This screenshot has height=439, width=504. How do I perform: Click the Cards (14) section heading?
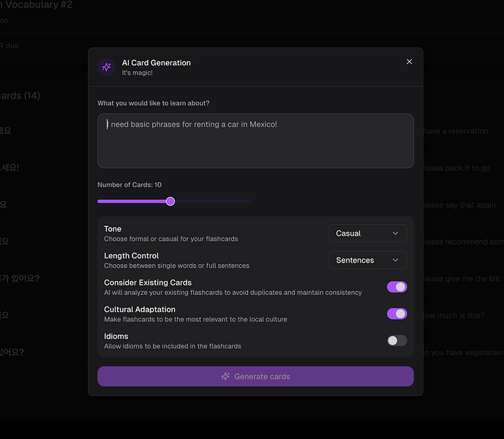click(x=20, y=96)
